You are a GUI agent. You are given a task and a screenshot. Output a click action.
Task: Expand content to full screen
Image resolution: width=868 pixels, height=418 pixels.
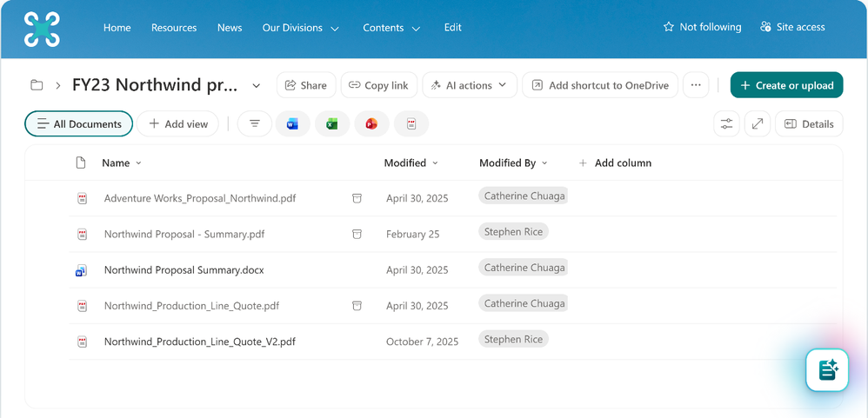[x=758, y=124]
